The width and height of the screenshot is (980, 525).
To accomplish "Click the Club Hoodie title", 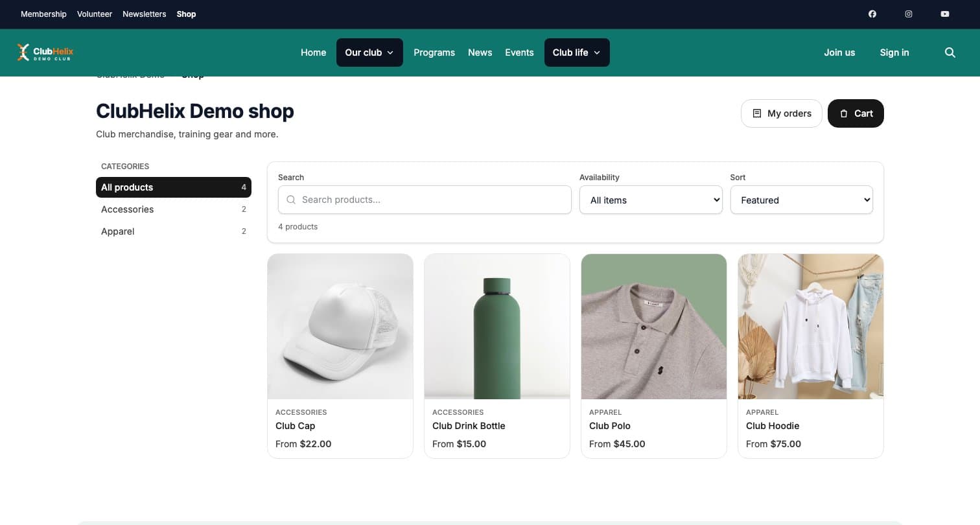I will tap(773, 426).
